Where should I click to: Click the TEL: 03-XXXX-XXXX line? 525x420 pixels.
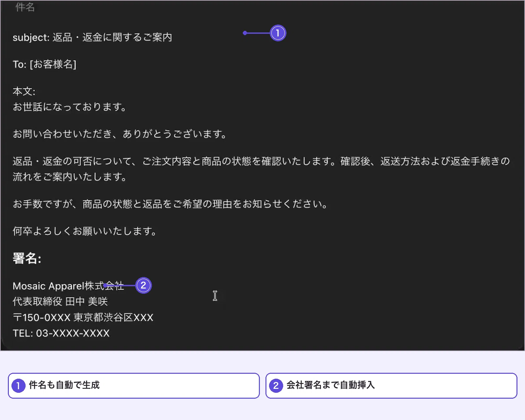tap(61, 333)
